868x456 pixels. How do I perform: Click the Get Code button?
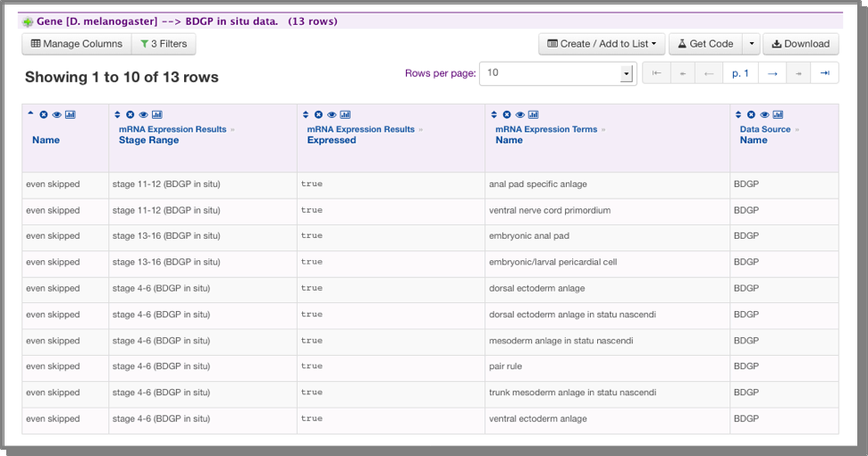706,44
